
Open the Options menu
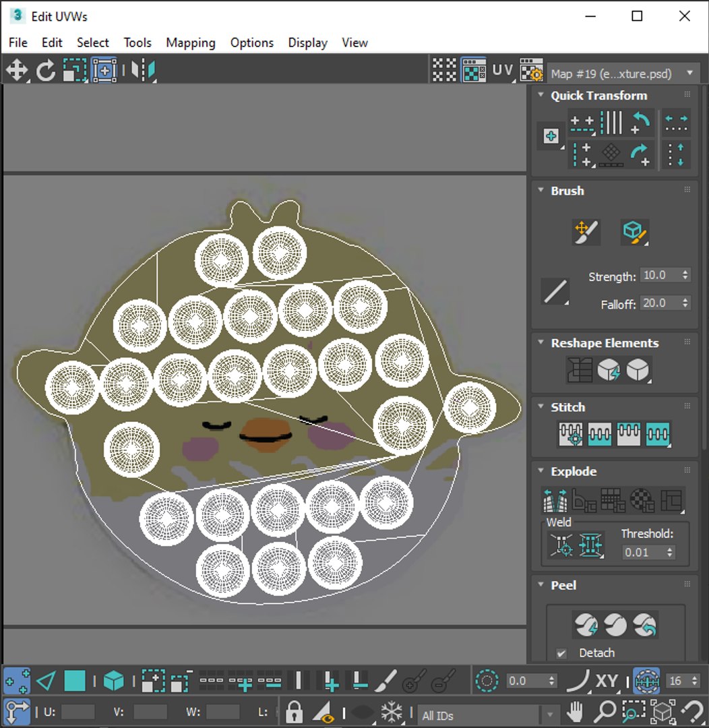click(x=251, y=42)
